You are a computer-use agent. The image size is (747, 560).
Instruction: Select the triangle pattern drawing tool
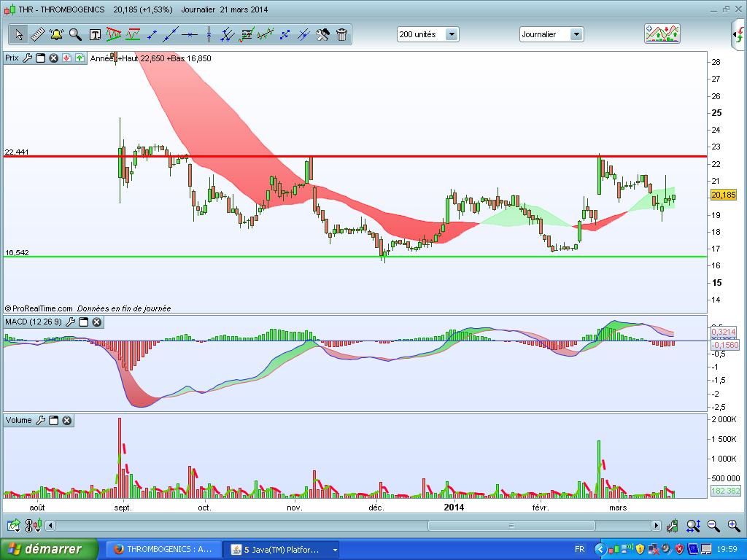[x=114, y=34]
